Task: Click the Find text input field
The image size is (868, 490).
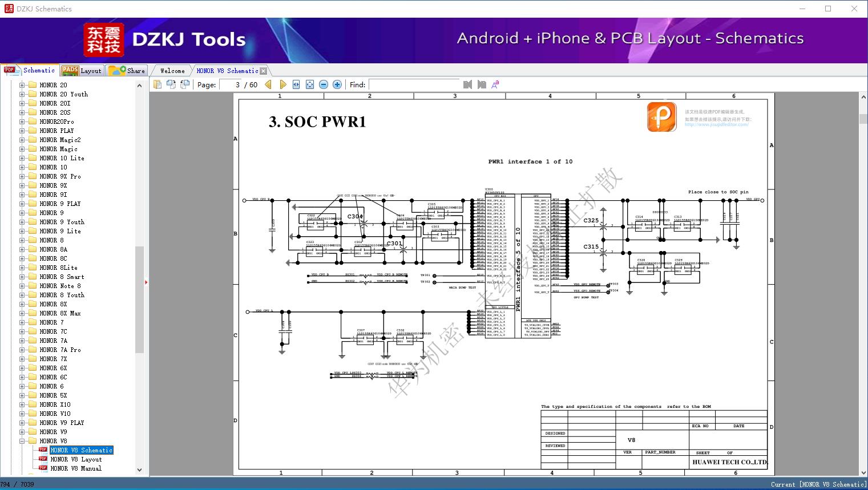Action: (414, 84)
